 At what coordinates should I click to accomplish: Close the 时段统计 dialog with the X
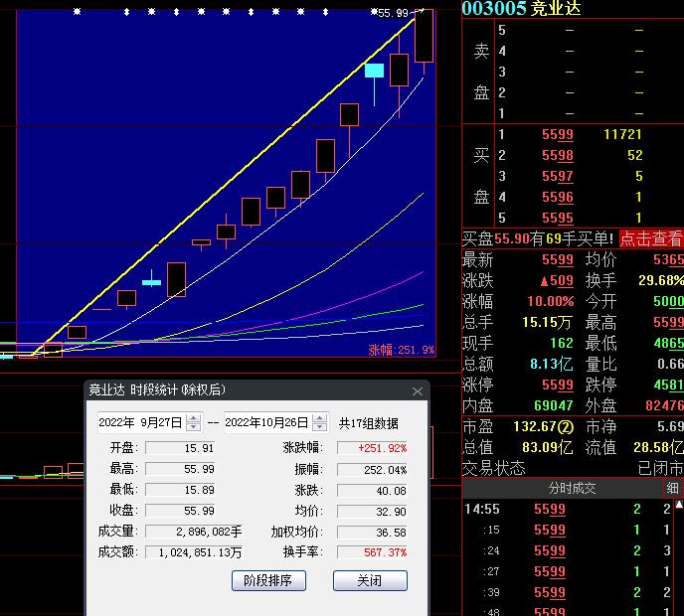click(418, 391)
